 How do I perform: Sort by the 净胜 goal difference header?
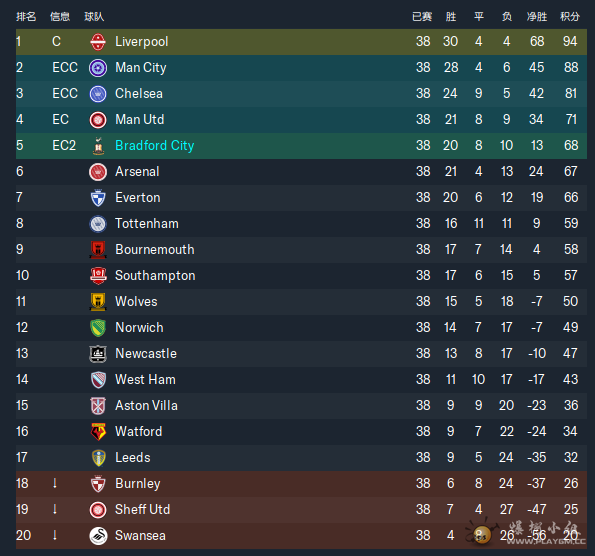pyautogui.click(x=537, y=17)
